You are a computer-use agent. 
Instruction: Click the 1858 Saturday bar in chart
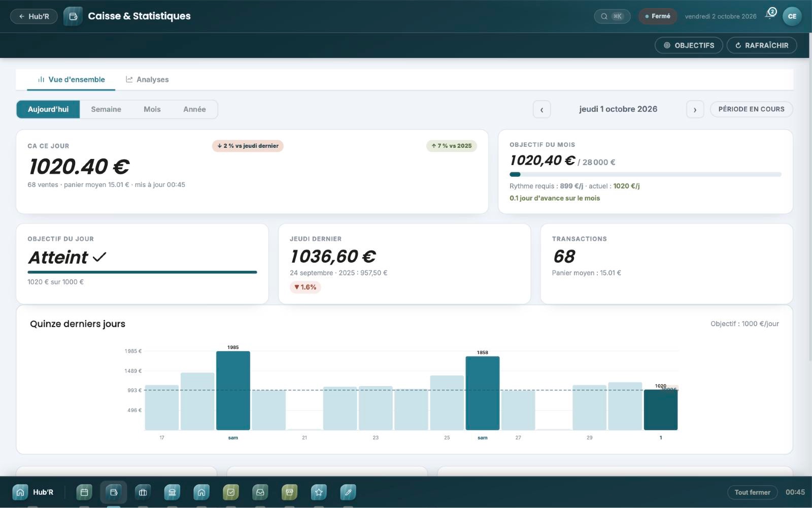pos(483,393)
